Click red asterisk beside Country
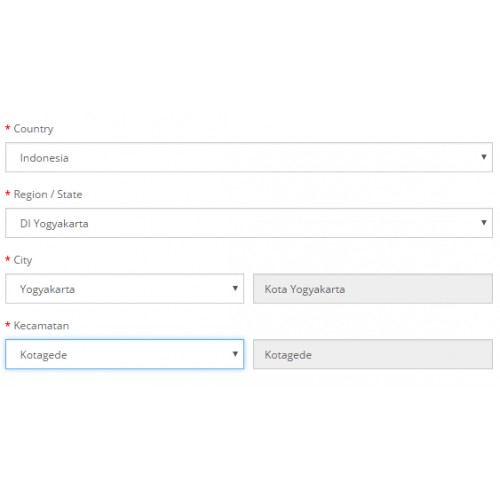Viewport: 500px width, 500px height. [x=8, y=128]
